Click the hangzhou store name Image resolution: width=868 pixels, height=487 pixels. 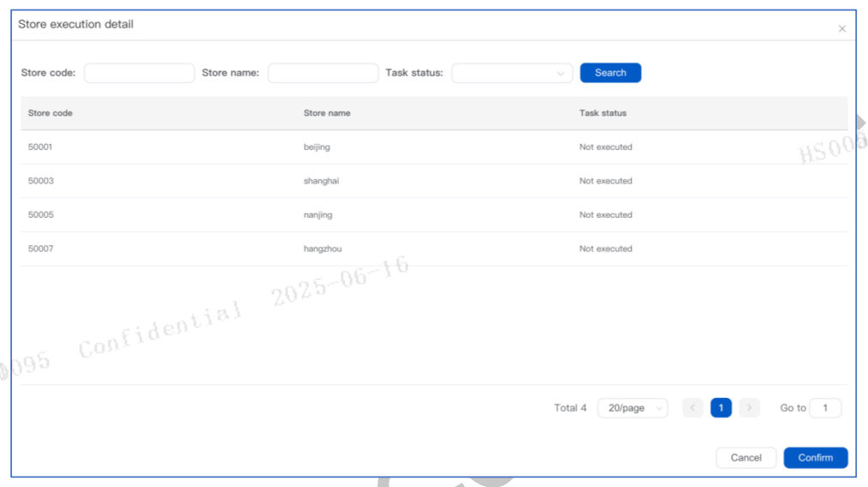coord(322,249)
